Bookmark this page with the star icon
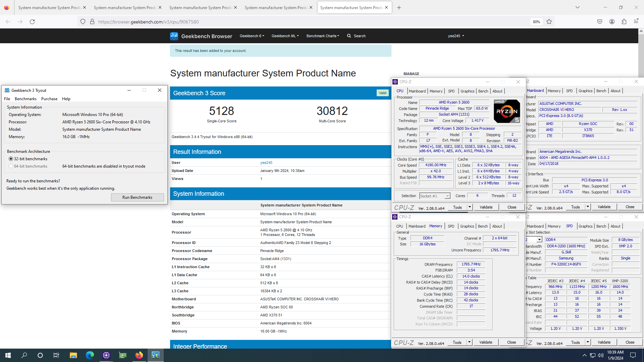The image size is (644, 362). point(549,22)
